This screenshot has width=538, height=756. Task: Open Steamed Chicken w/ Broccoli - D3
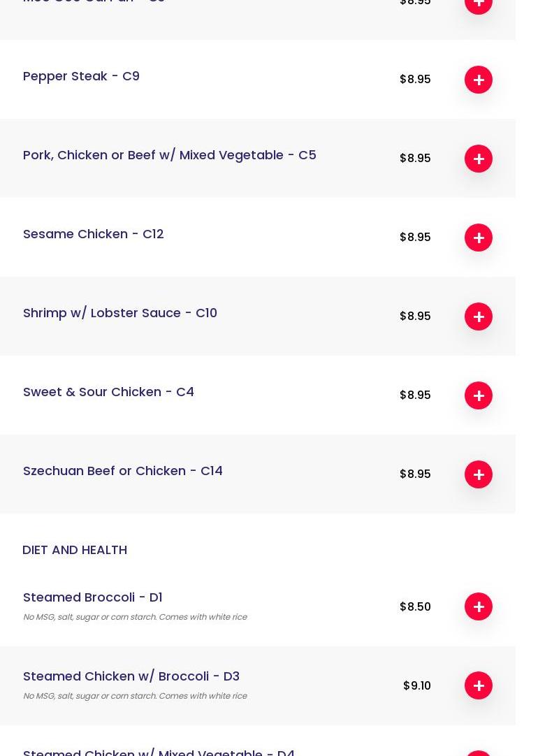(x=131, y=676)
